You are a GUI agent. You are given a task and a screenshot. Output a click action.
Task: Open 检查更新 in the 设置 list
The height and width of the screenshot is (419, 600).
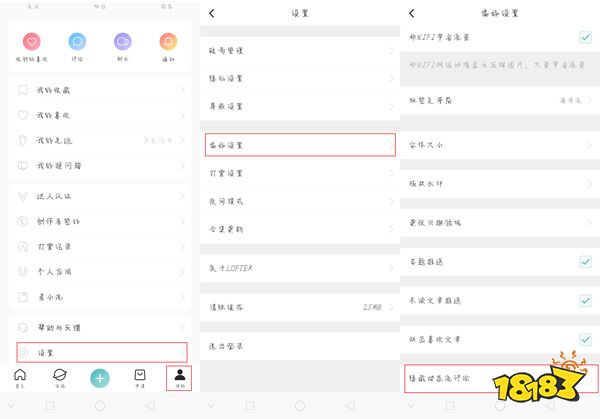coord(300,229)
